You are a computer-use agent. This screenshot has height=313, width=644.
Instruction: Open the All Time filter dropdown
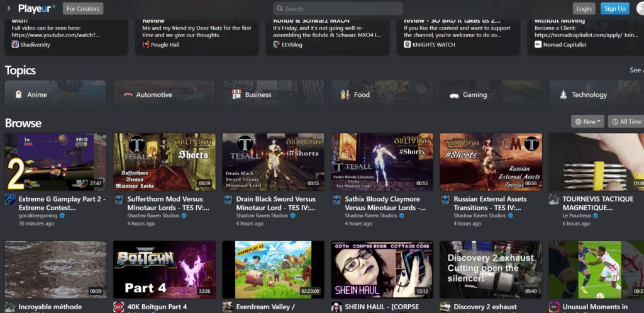pos(626,122)
